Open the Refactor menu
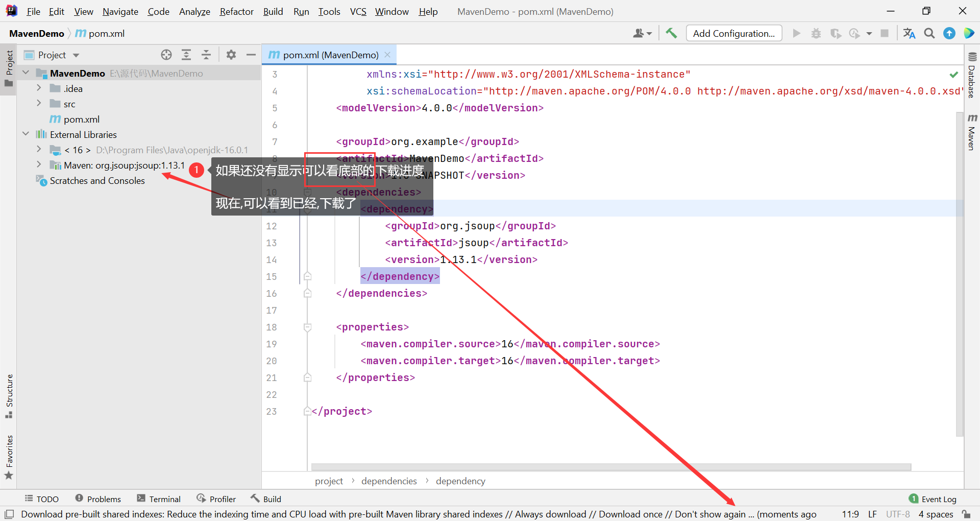 pos(236,11)
